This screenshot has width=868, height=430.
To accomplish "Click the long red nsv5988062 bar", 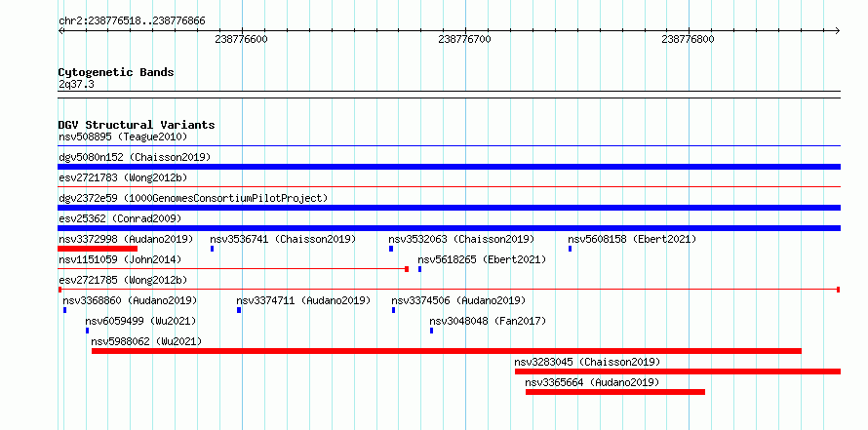I will tap(446, 351).
